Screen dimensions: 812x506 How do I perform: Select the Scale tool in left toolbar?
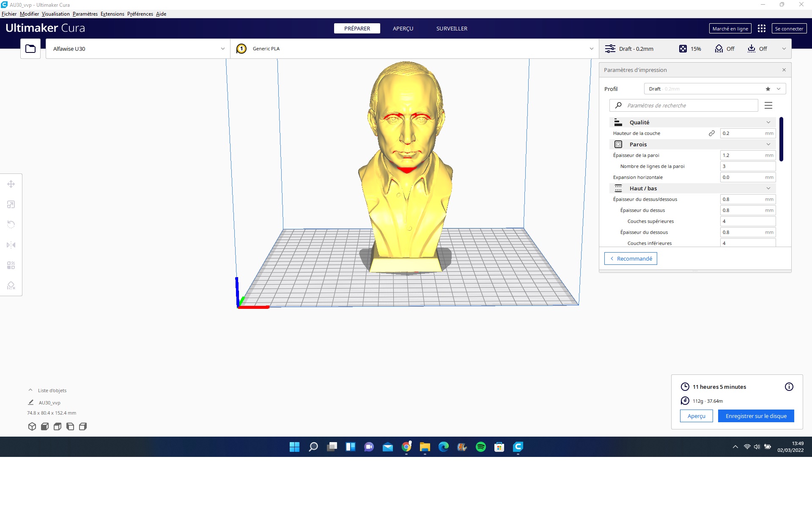coord(11,204)
